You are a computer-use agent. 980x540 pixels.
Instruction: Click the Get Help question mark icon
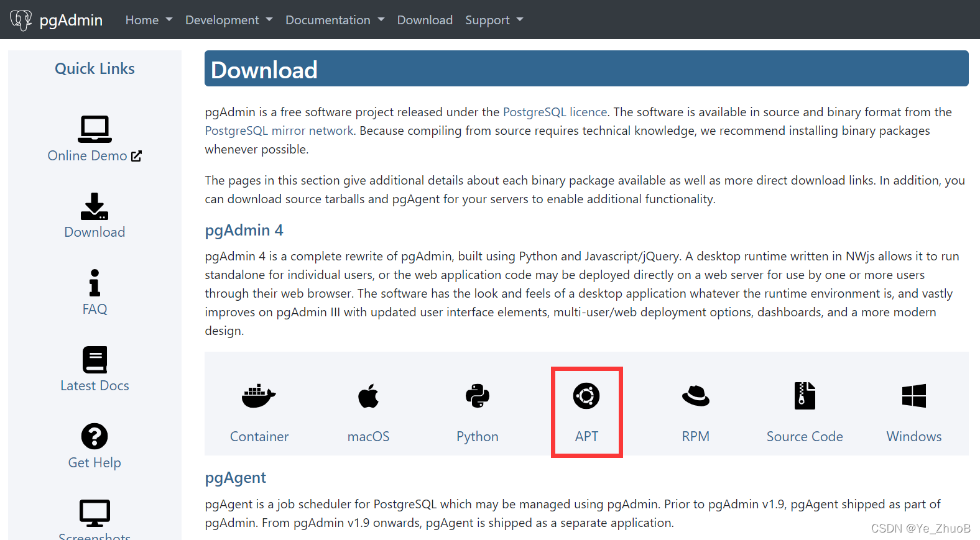[95, 436]
